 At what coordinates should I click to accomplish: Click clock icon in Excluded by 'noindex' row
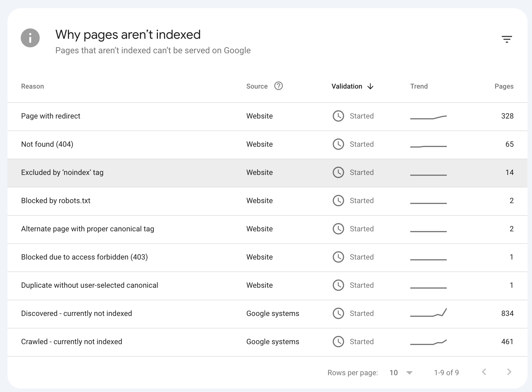point(338,172)
